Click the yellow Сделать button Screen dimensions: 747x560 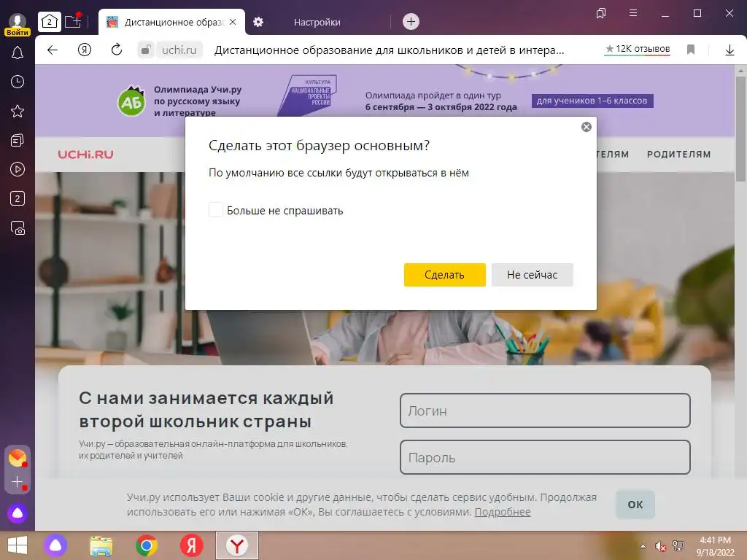pyautogui.click(x=444, y=275)
